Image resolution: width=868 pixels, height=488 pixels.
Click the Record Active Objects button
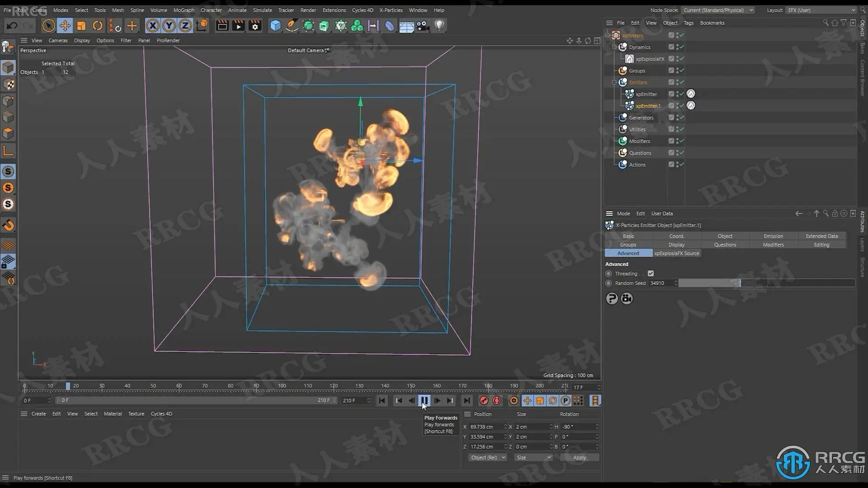pos(484,401)
